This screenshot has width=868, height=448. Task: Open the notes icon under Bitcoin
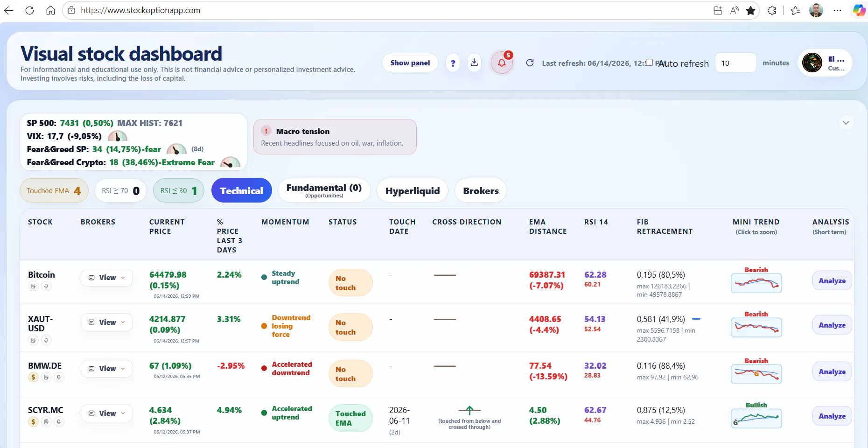coord(33,287)
